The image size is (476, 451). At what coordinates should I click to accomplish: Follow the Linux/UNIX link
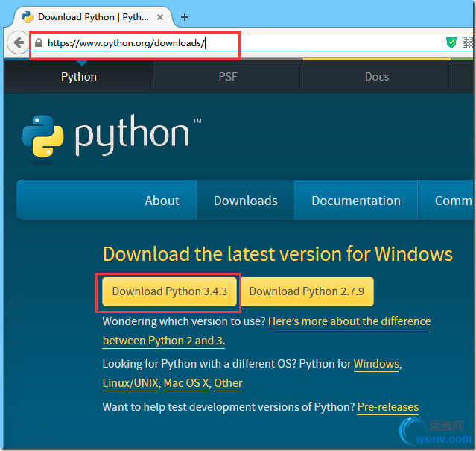pos(130,383)
